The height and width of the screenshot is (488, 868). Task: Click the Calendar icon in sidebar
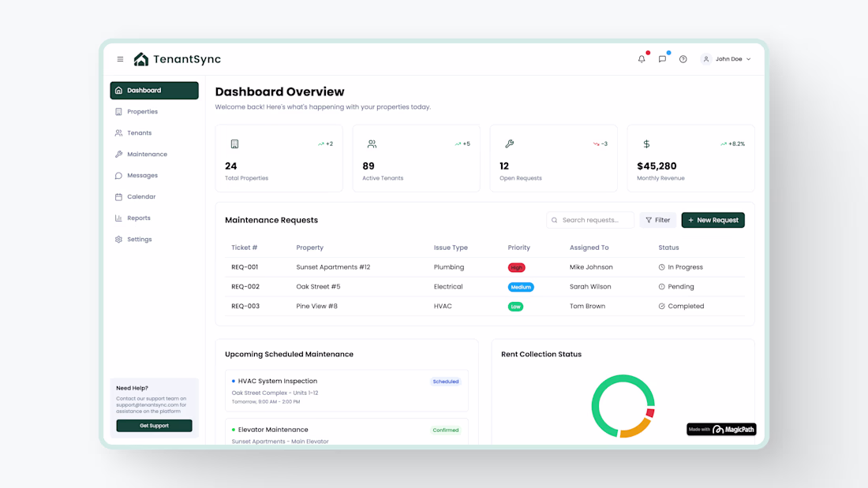118,197
